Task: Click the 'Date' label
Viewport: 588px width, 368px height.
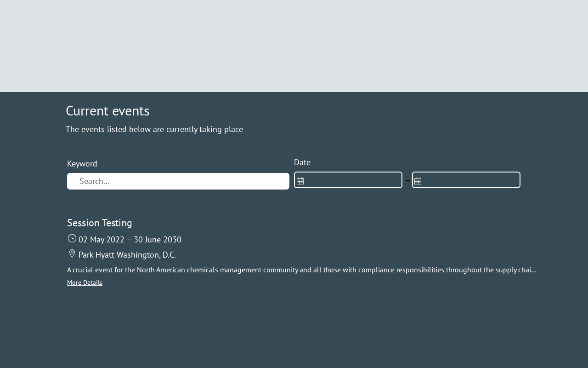Action: (302, 162)
